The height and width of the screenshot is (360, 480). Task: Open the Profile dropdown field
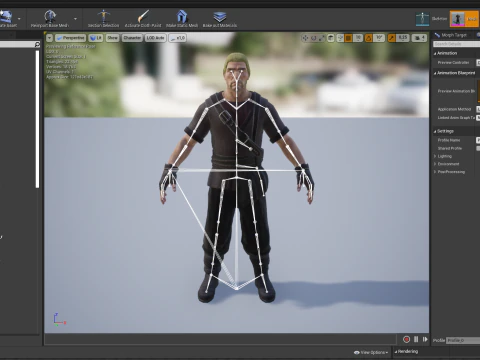(x=463, y=340)
